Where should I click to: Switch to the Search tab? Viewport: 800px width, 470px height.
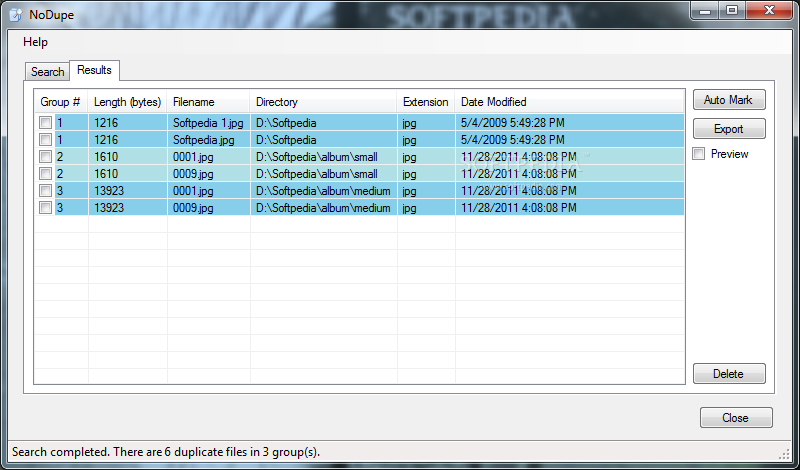[x=47, y=71]
